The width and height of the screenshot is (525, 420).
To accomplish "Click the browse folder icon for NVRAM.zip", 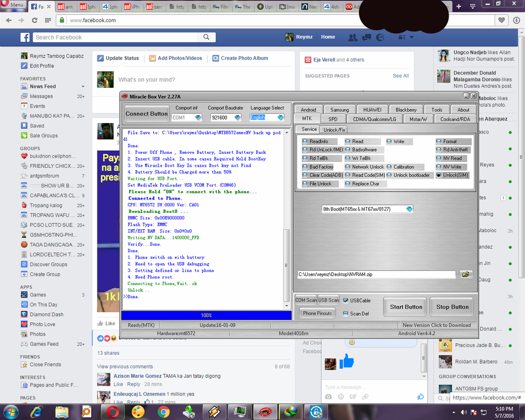I will (x=466, y=274).
